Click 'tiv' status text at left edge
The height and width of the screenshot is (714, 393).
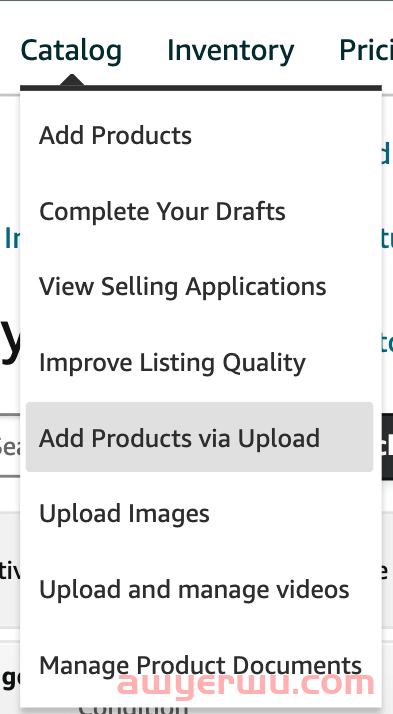10,572
